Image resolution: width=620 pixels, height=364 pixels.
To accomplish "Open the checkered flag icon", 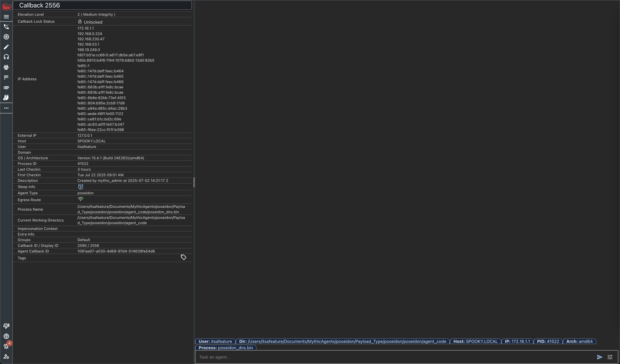I will pos(6,77).
